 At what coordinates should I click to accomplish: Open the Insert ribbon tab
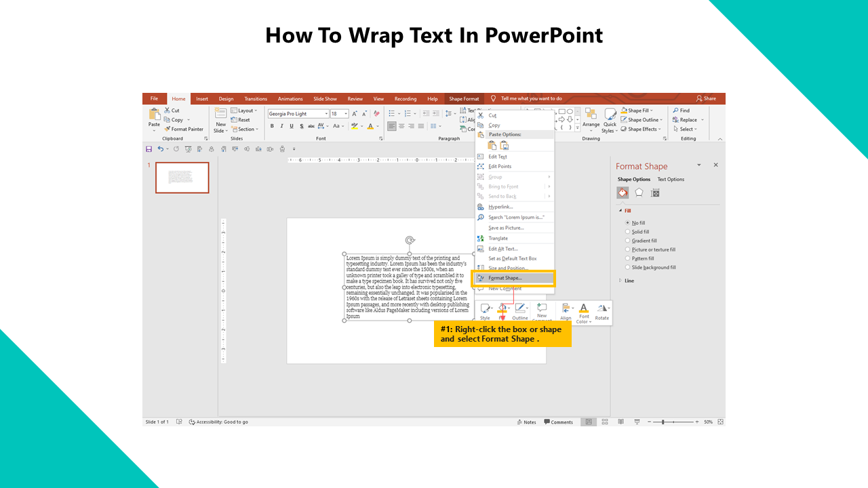pos(202,99)
